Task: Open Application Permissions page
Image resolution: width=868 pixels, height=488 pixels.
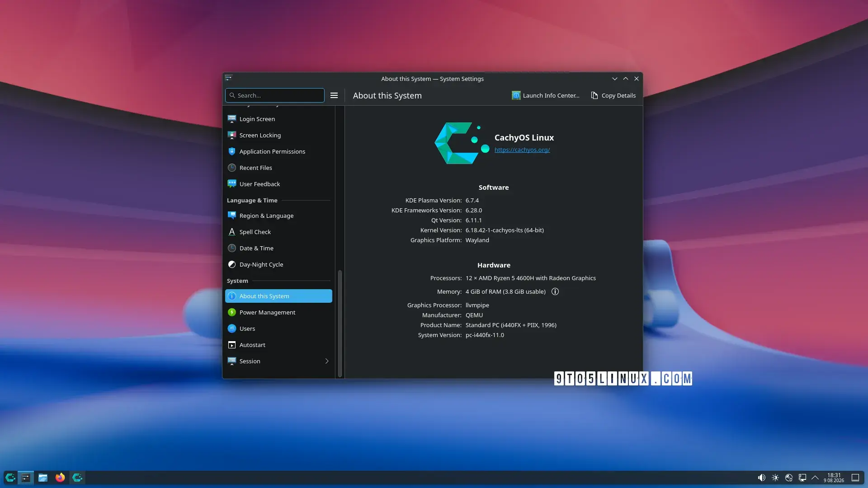Action: 278,151
